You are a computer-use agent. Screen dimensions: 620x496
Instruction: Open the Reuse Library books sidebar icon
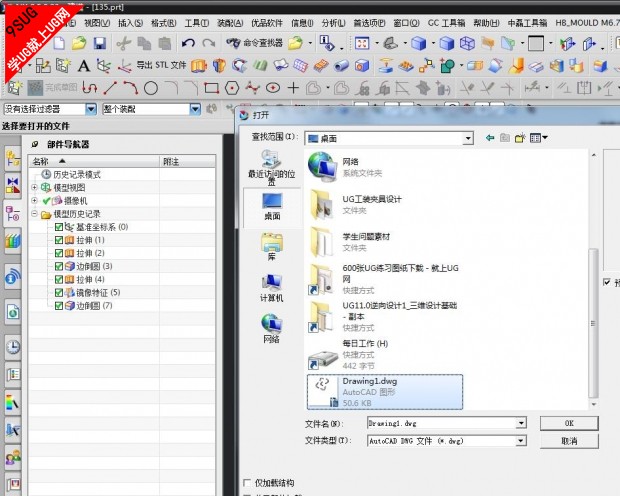(x=13, y=240)
